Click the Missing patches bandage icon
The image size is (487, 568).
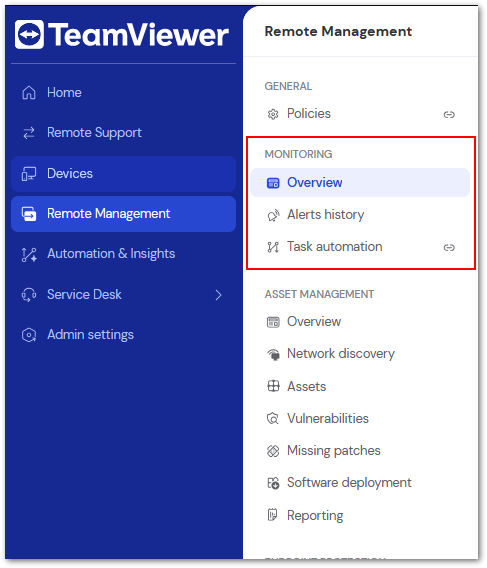click(273, 451)
